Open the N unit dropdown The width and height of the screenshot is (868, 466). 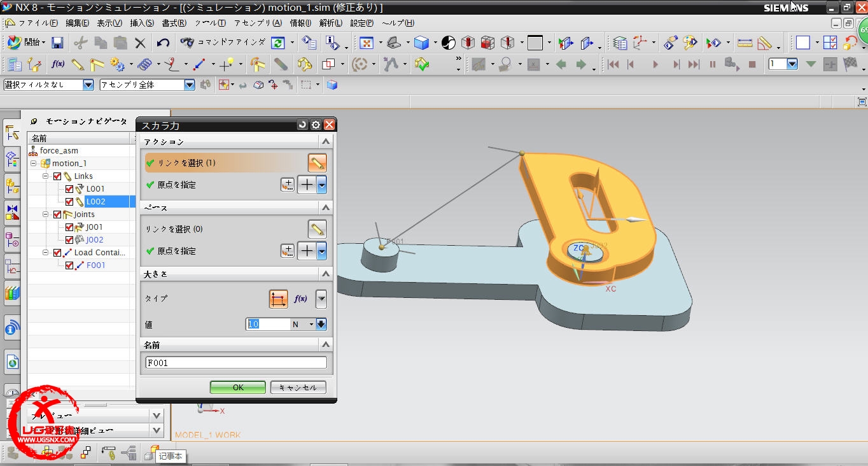pyautogui.click(x=311, y=324)
